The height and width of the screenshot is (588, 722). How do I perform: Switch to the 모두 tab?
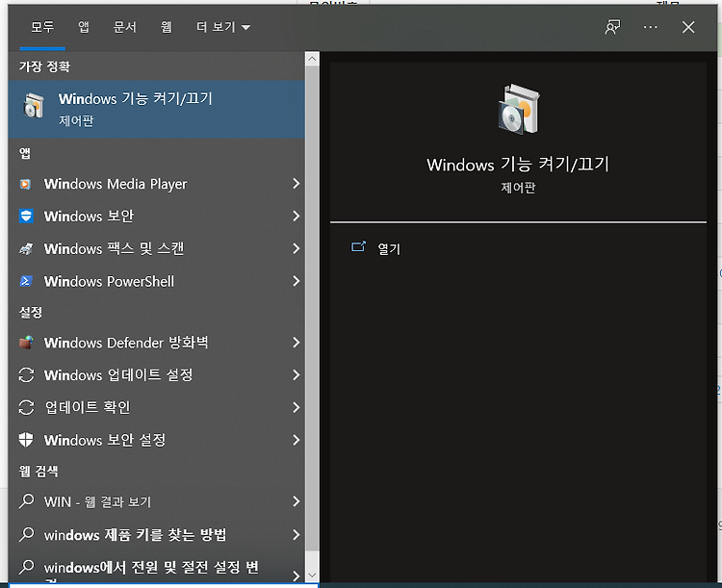click(x=42, y=28)
